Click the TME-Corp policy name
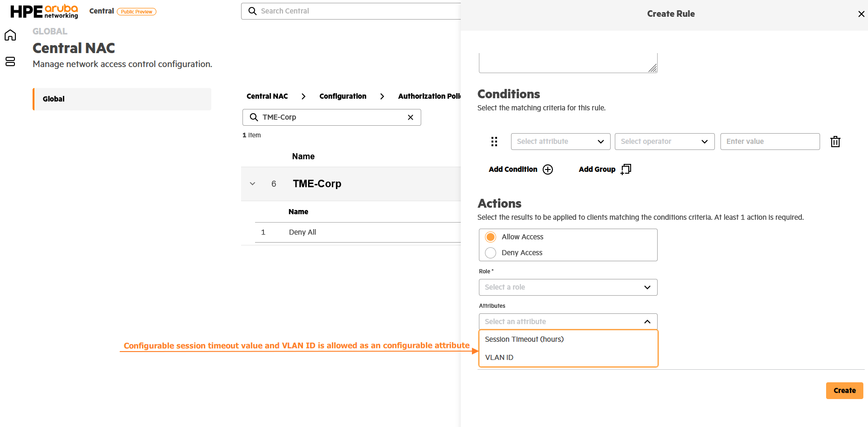This screenshot has width=868, height=427. point(317,184)
